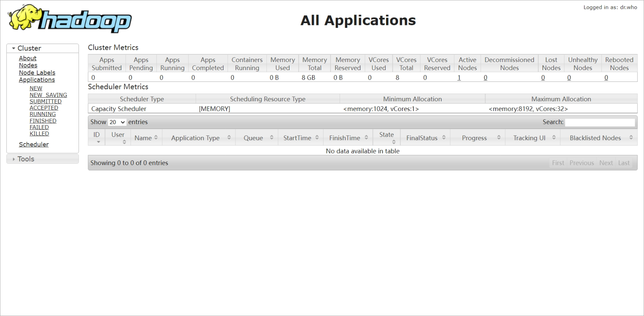Viewport: 644px width, 316px height.
Task: Sort table by Progress column
Action: [478, 138]
